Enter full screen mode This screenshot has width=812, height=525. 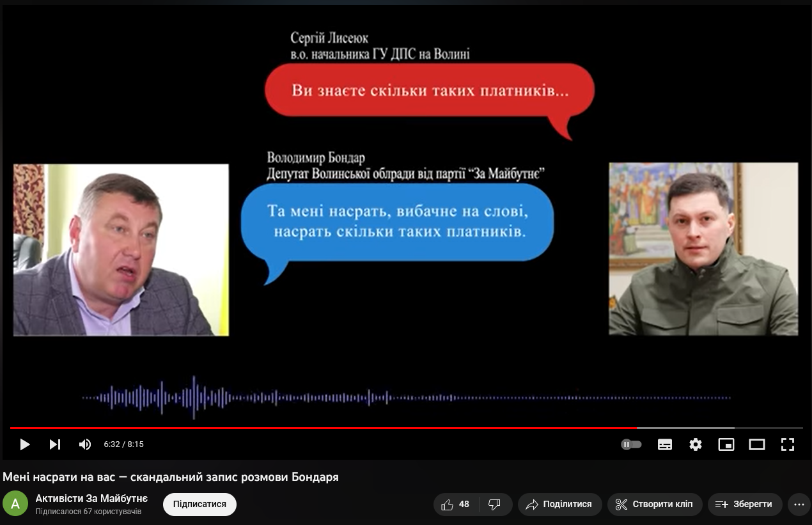[788, 444]
